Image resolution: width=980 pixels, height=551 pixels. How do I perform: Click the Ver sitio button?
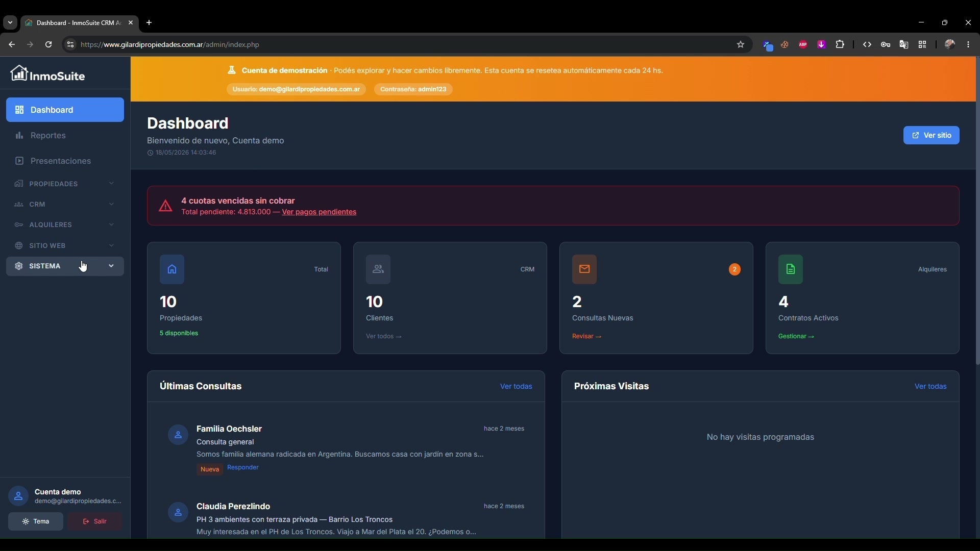tap(932, 135)
